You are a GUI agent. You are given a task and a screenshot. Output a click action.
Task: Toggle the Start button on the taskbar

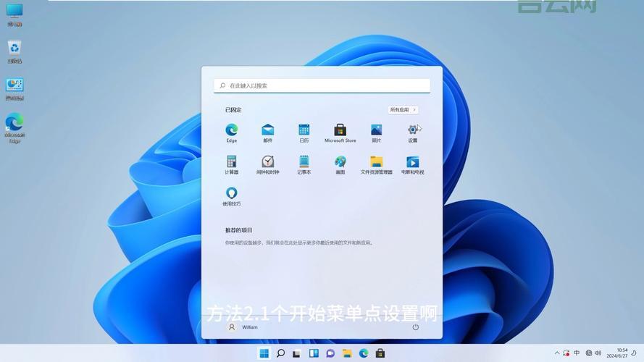[x=264, y=353]
